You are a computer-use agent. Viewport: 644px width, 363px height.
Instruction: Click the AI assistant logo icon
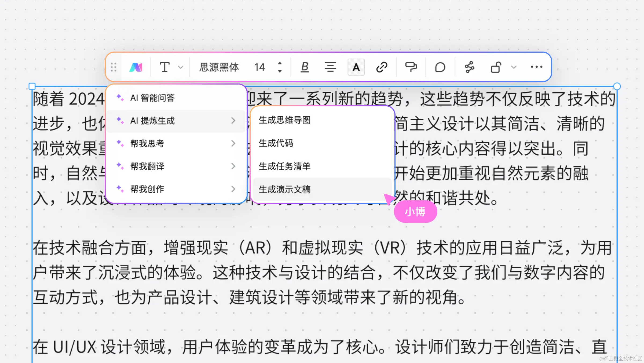click(x=136, y=67)
